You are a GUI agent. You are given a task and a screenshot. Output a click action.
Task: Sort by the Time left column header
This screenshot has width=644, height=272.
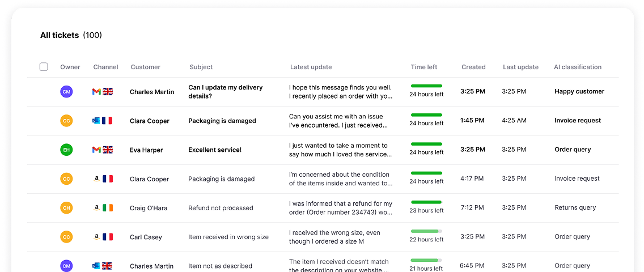pos(424,67)
